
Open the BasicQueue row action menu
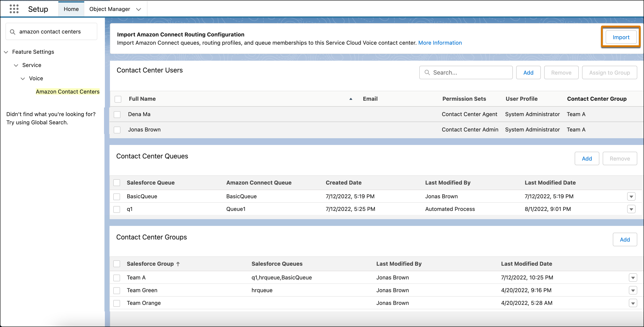pos(631,197)
